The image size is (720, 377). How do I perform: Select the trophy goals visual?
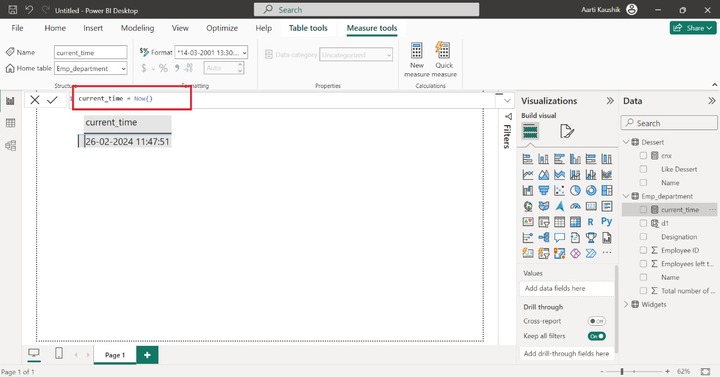[x=591, y=237]
